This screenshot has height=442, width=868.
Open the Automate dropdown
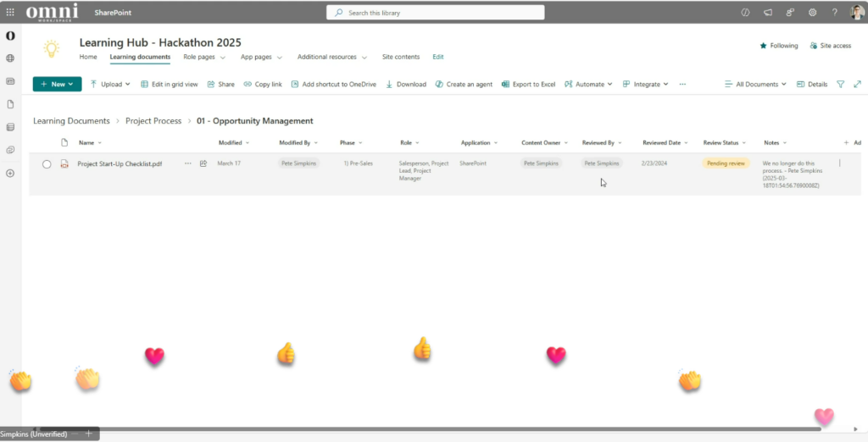coord(588,84)
